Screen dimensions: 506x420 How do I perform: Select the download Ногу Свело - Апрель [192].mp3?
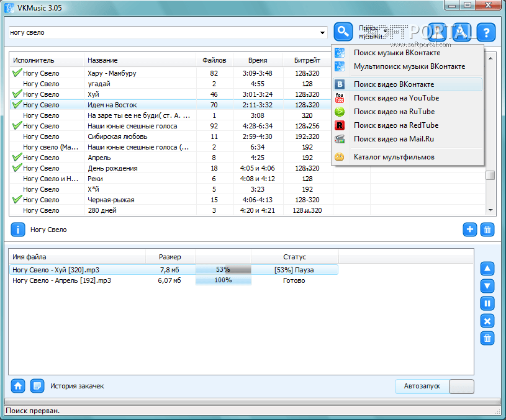pyautogui.click(x=61, y=280)
